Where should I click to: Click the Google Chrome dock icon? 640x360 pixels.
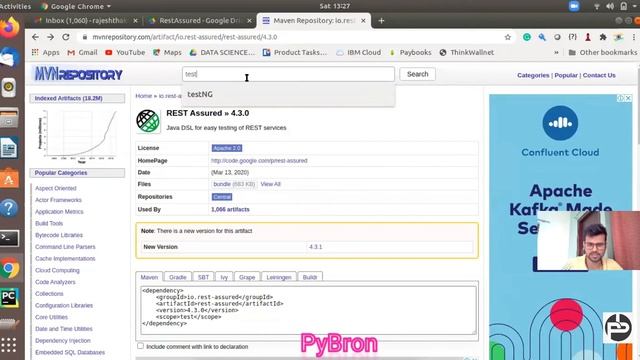[x=9, y=268]
